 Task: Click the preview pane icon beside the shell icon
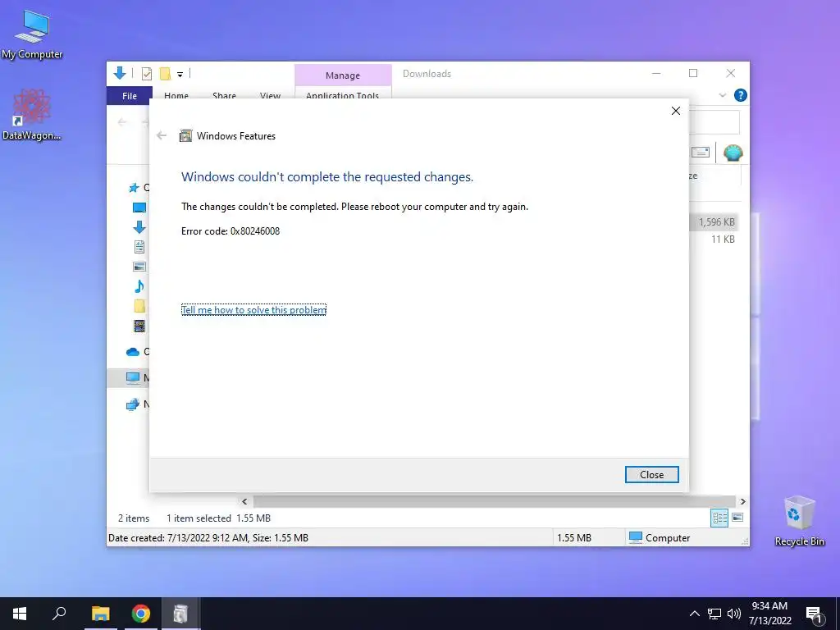pyautogui.click(x=701, y=153)
